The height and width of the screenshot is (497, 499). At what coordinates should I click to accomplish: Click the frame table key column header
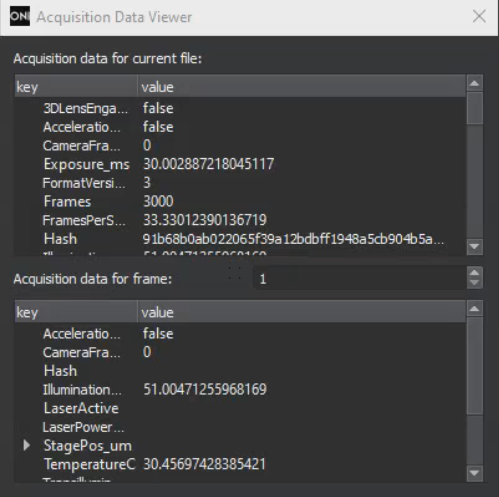(x=76, y=313)
